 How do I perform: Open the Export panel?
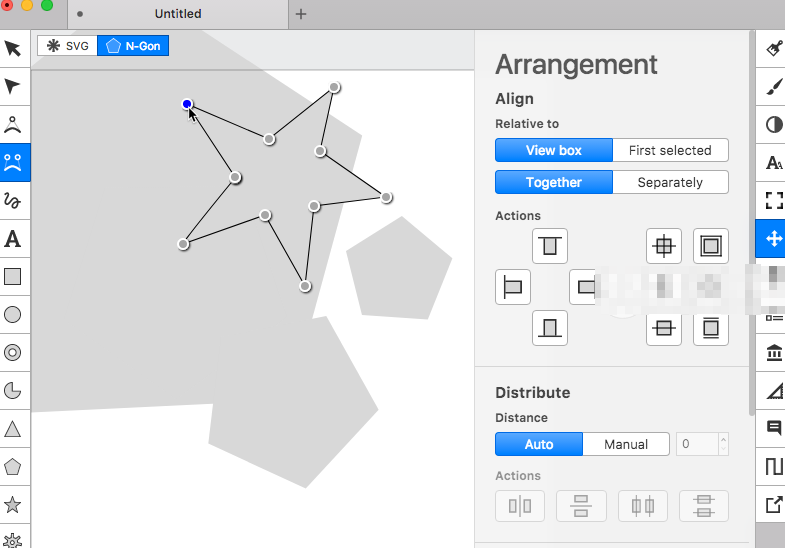point(773,505)
